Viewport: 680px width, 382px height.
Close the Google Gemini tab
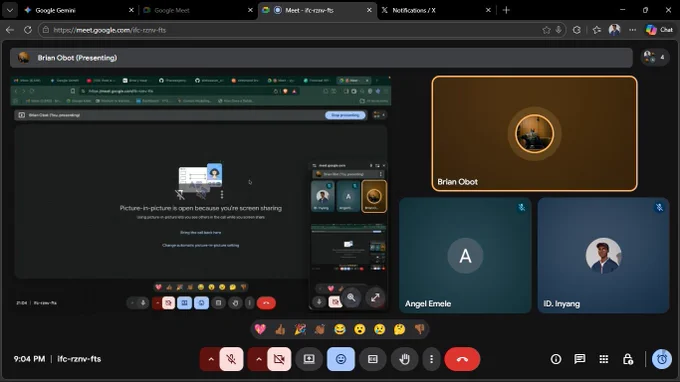(x=131, y=10)
